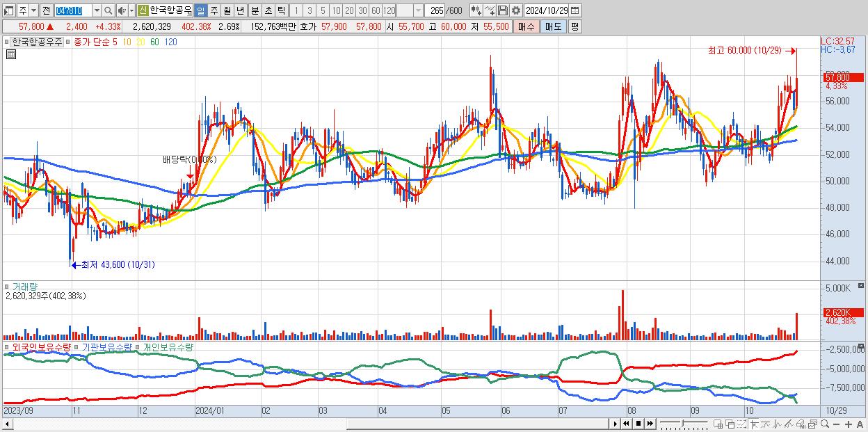Select interval preset 3
Image resolution: width=868 pixels, height=432 pixels.
310,10
